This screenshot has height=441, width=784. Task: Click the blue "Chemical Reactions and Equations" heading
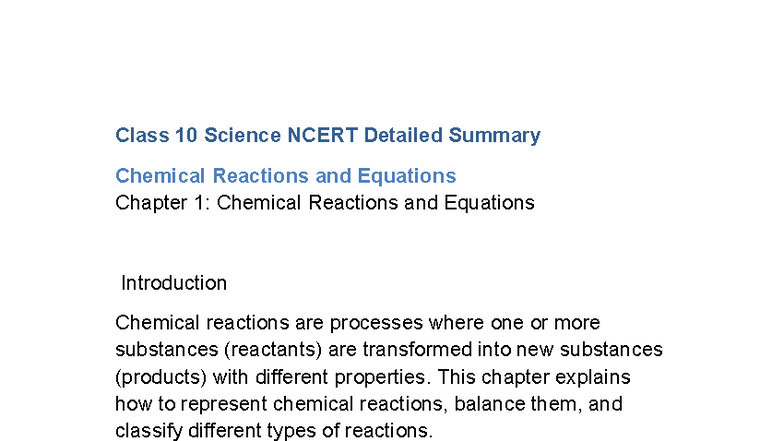[x=285, y=176]
